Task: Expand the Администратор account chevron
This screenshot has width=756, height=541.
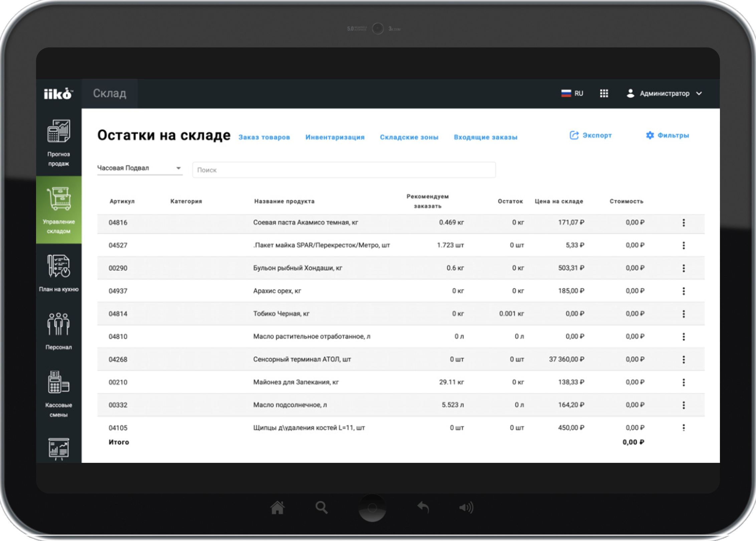Action: (x=699, y=94)
